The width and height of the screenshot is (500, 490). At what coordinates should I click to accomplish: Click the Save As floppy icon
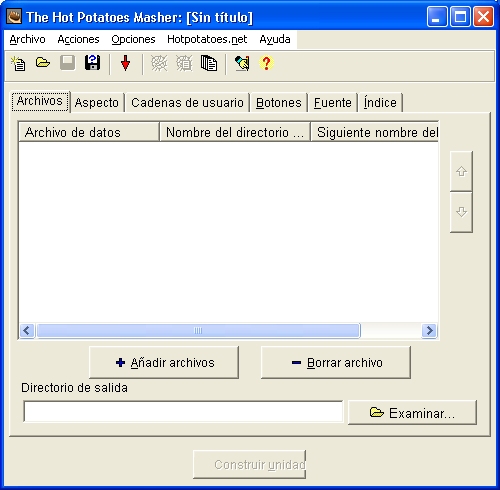pyautogui.click(x=92, y=63)
